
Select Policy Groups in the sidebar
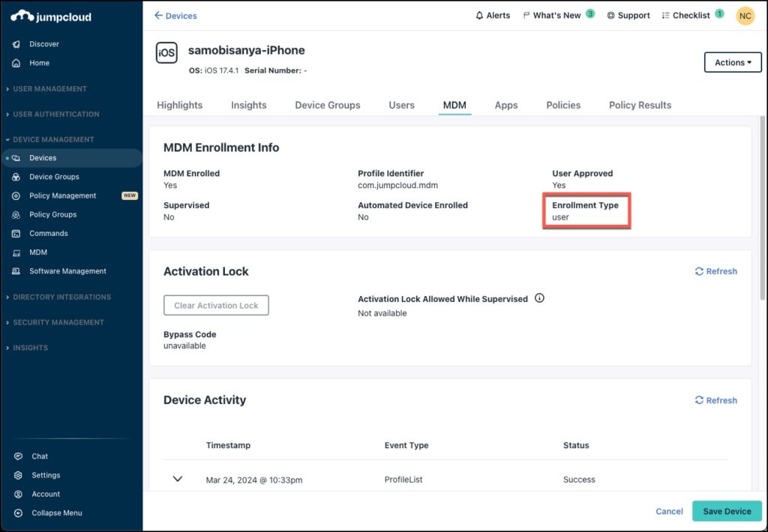click(x=53, y=214)
